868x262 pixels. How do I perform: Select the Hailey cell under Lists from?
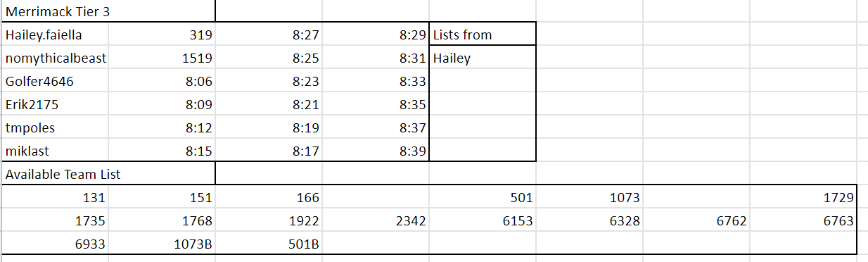(x=483, y=58)
